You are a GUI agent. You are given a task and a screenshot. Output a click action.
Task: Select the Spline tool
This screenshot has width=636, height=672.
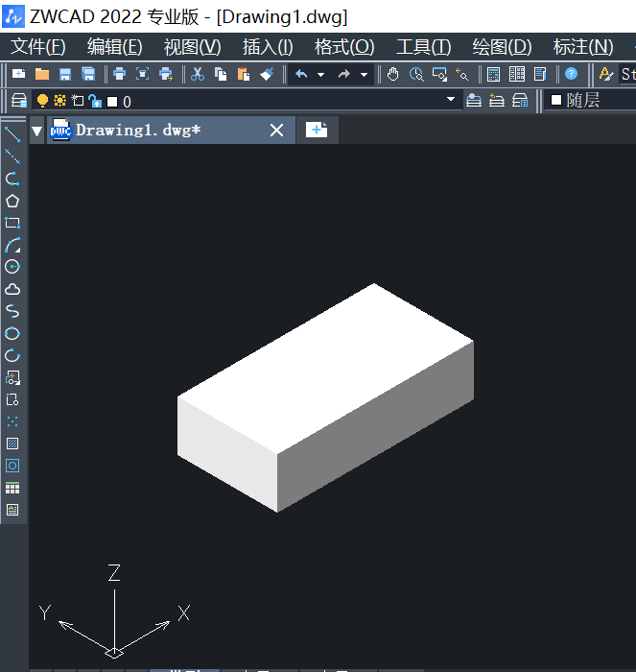(12, 311)
